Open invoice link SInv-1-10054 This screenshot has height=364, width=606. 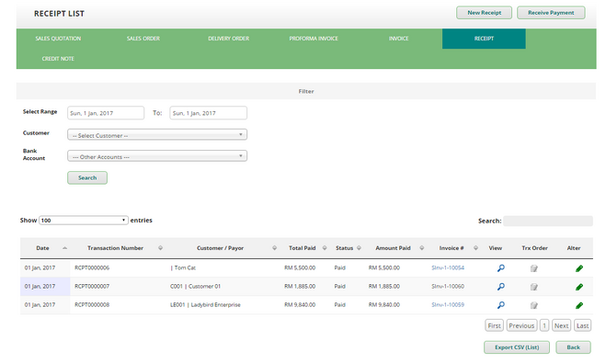click(x=448, y=267)
